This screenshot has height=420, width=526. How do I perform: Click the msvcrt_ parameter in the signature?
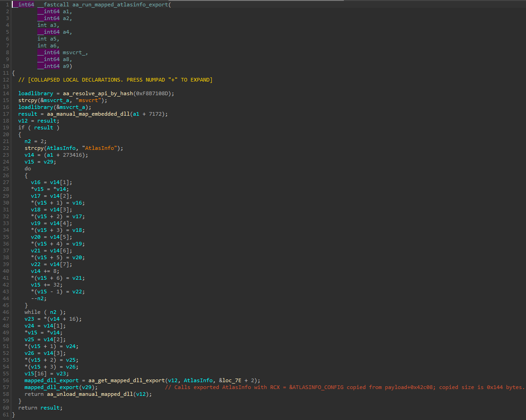pyautogui.click(x=74, y=53)
